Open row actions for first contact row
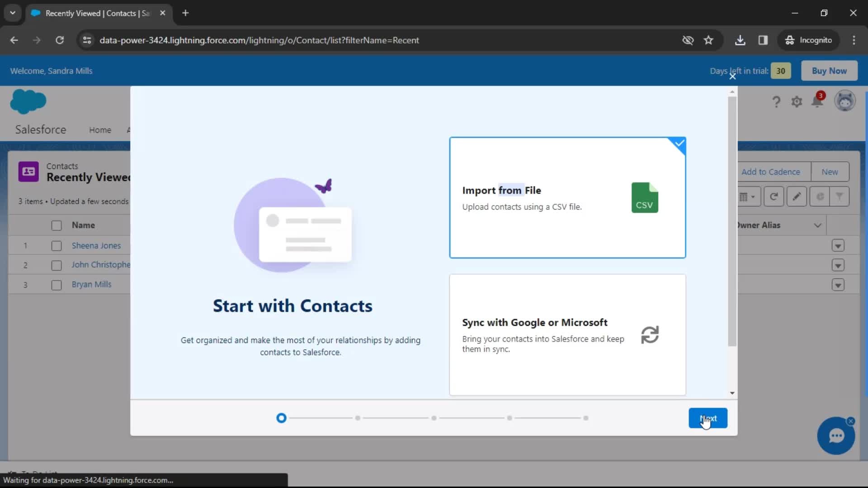The image size is (868, 488). 838,245
